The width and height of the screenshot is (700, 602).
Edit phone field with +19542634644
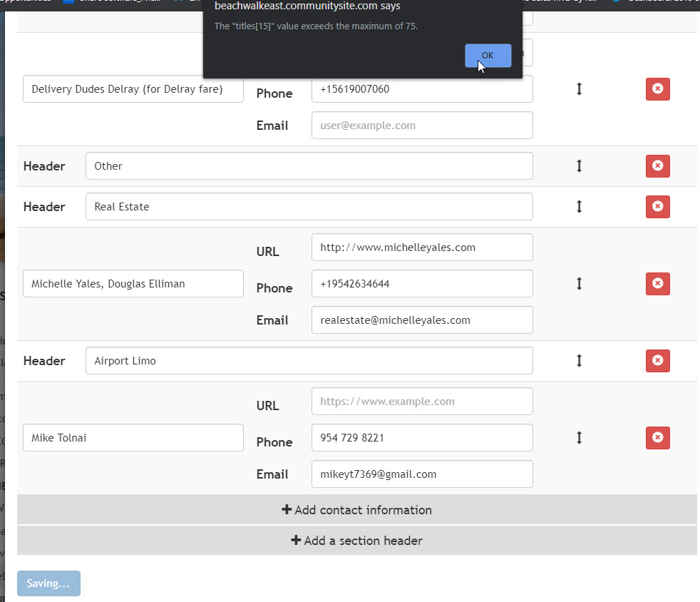click(422, 284)
